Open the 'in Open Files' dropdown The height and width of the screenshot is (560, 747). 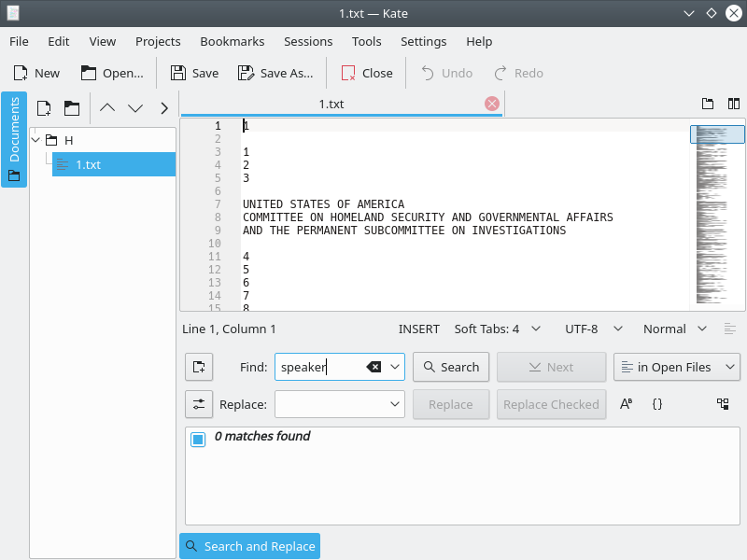point(677,367)
